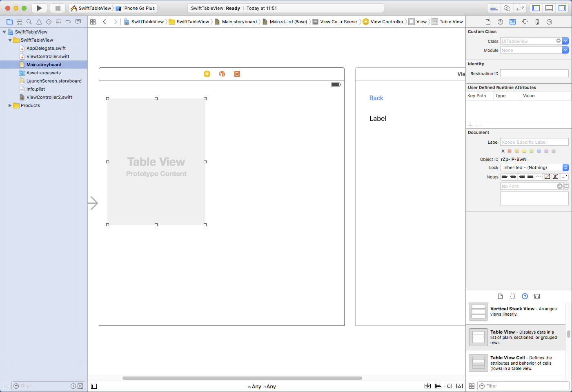572x392 pixels.
Task: Toggle the Navigator panel visibility
Action: coord(536,8)
